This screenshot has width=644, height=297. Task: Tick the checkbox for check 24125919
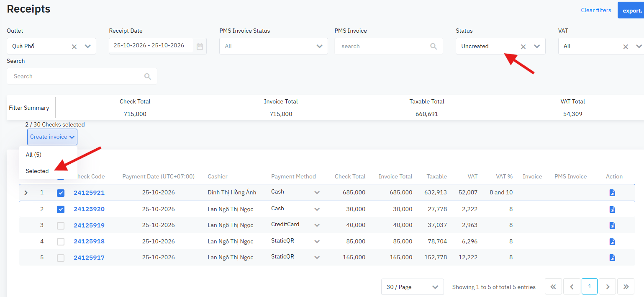[x=61, y=225]
